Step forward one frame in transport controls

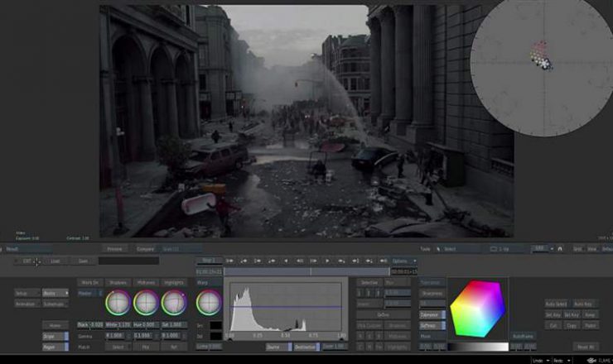tap(313, 261)
